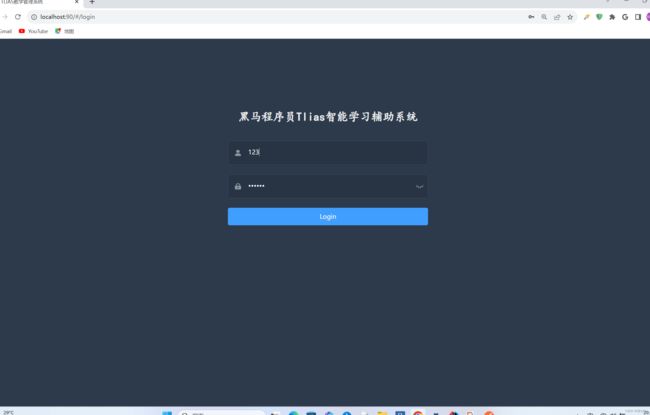Reload the page with the refresh icon
The width and height of the screenshot is (650, 415).
18,17
